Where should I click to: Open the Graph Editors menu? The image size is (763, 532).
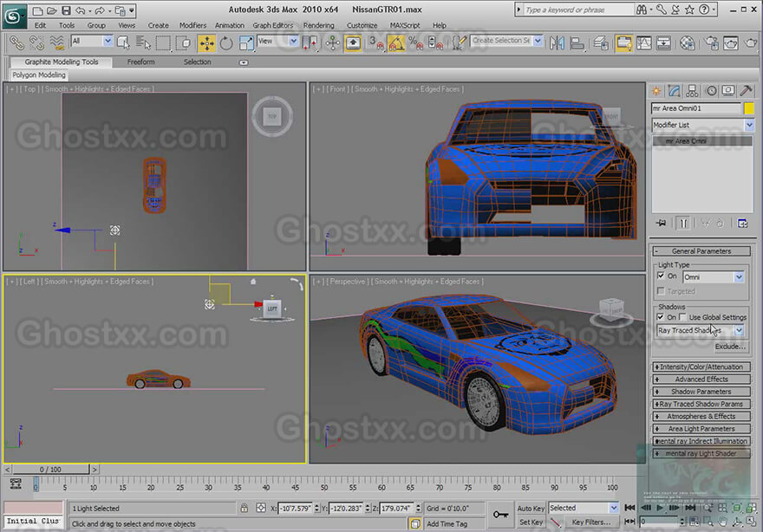pos(272,25)
